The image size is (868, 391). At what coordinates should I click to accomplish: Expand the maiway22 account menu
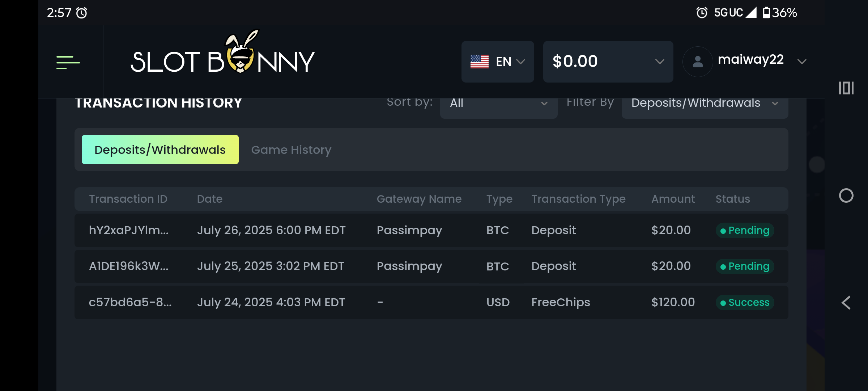click(801, 62)
